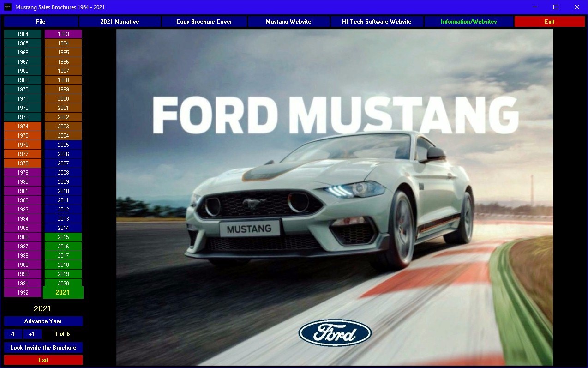
Task: Select the 1992 brochure year
Action: [x=23, y=293]
